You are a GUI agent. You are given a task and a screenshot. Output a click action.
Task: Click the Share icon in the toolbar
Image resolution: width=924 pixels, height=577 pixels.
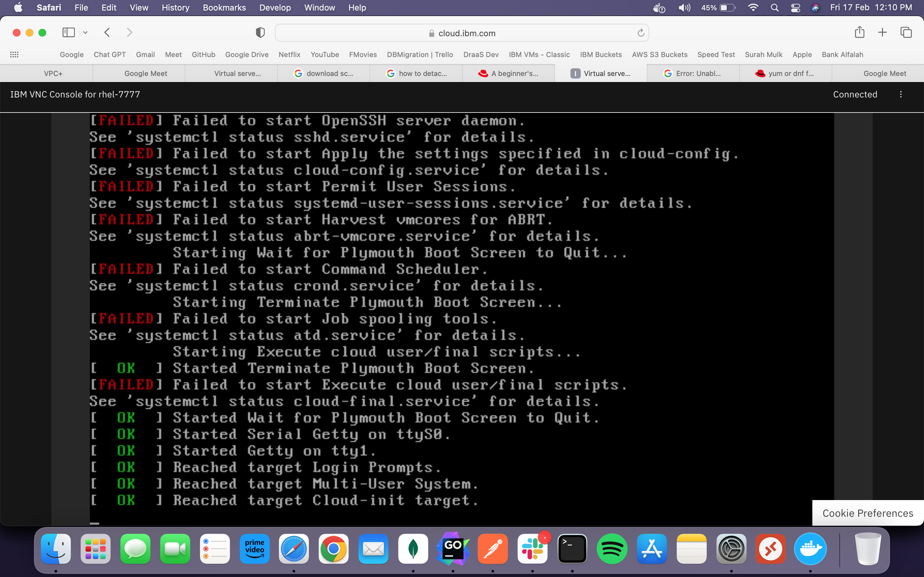pyautogui.click(x=860, y=32)
